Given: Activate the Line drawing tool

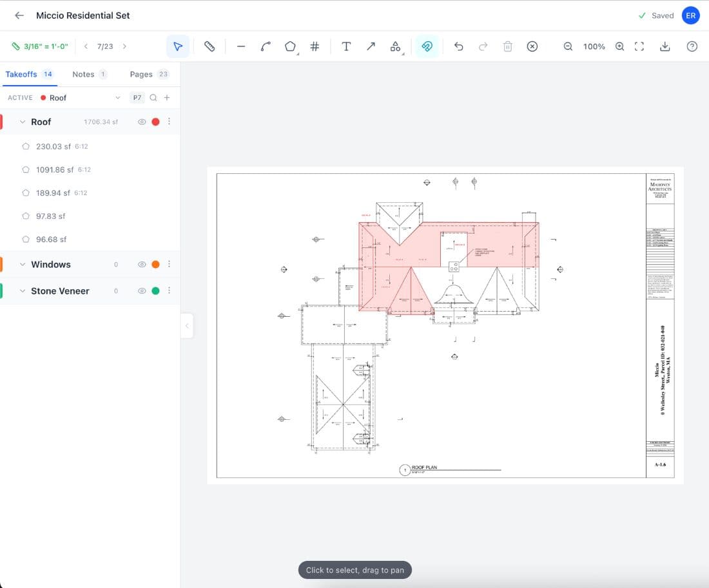Looking at the screenshot, I should tap(241, 46).
